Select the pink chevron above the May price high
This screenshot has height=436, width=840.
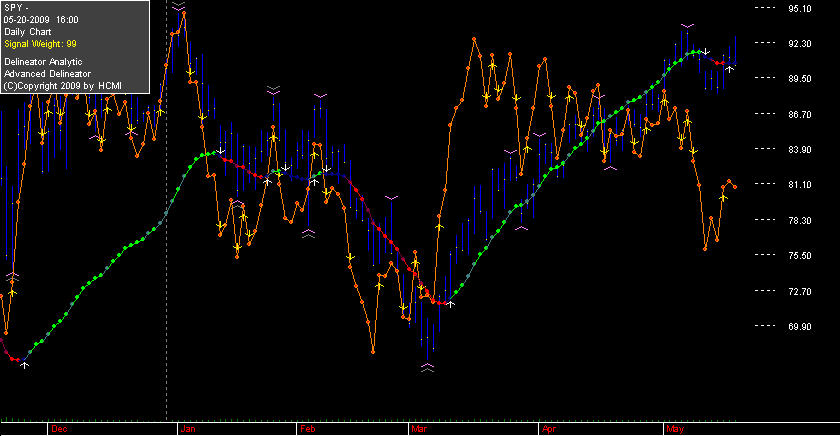click(688, 25)
